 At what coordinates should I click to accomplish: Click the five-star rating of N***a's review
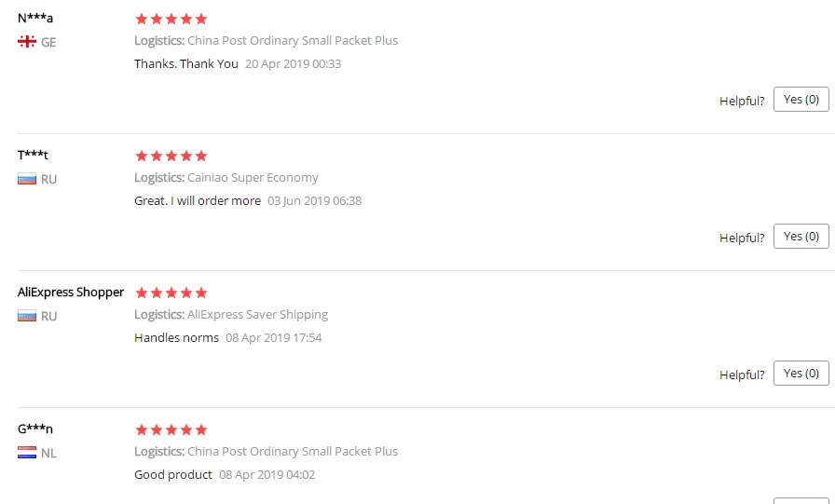171,20
